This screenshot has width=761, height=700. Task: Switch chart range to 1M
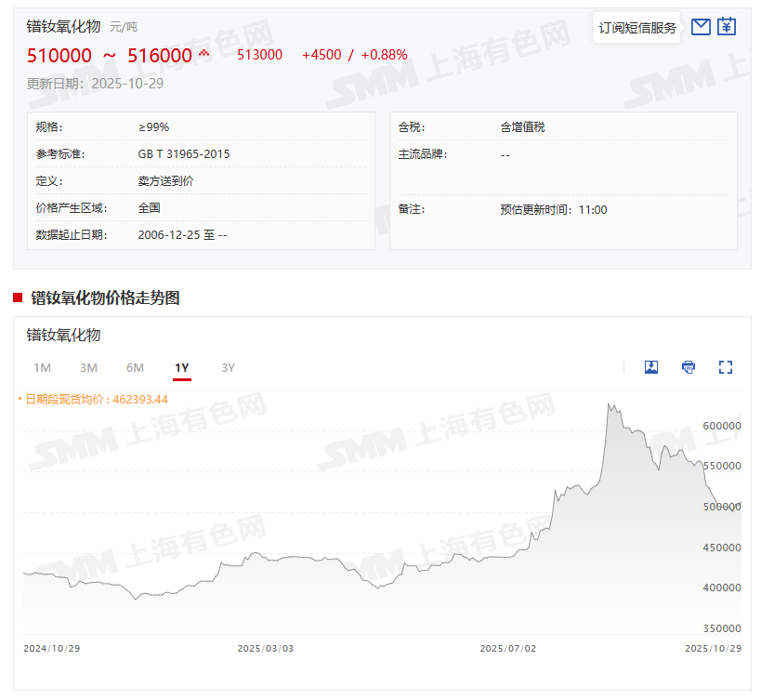click(42, 367)
